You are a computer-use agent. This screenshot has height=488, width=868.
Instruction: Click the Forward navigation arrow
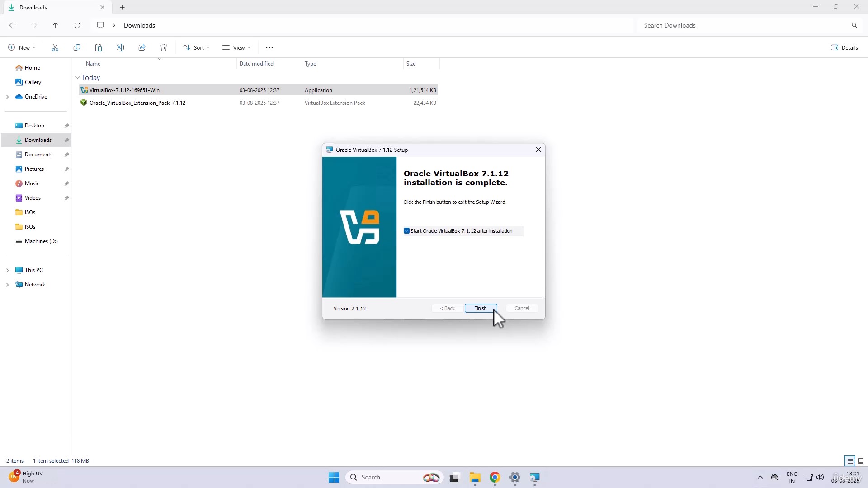34,25
